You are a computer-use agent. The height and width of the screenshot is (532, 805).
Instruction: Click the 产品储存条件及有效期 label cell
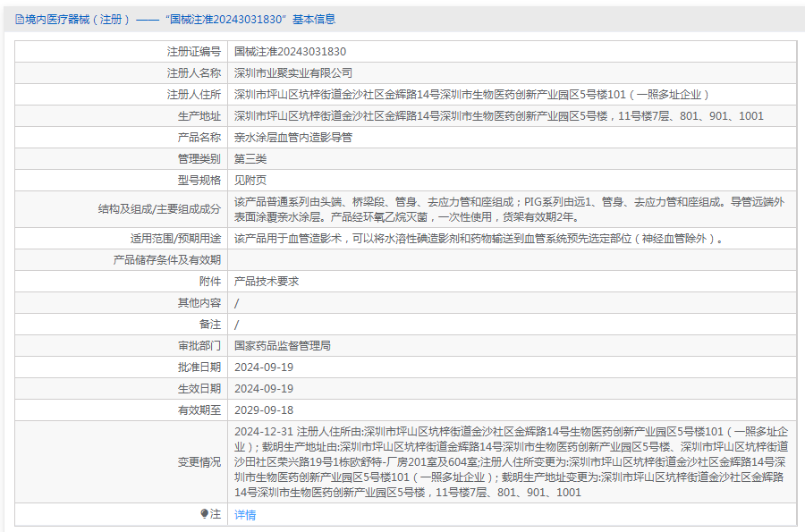coord(121,260)
